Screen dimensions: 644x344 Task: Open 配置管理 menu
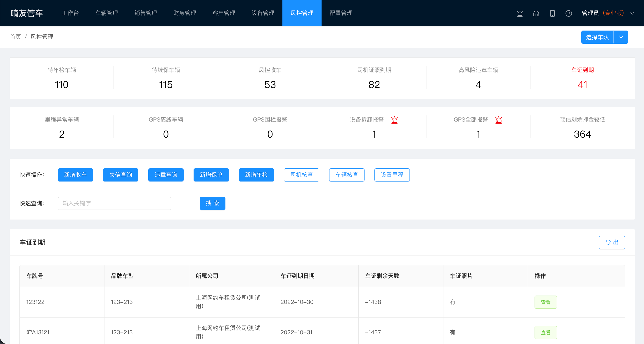coord(341,13)
